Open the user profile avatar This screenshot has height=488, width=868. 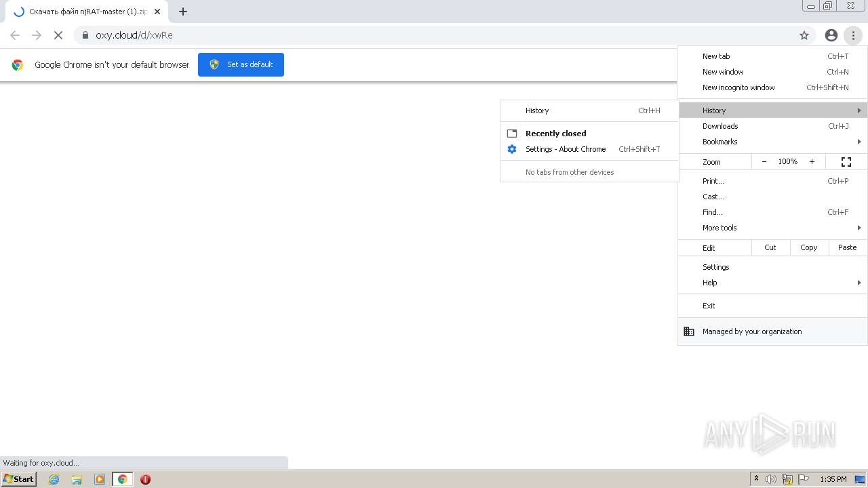click(831, 35)
